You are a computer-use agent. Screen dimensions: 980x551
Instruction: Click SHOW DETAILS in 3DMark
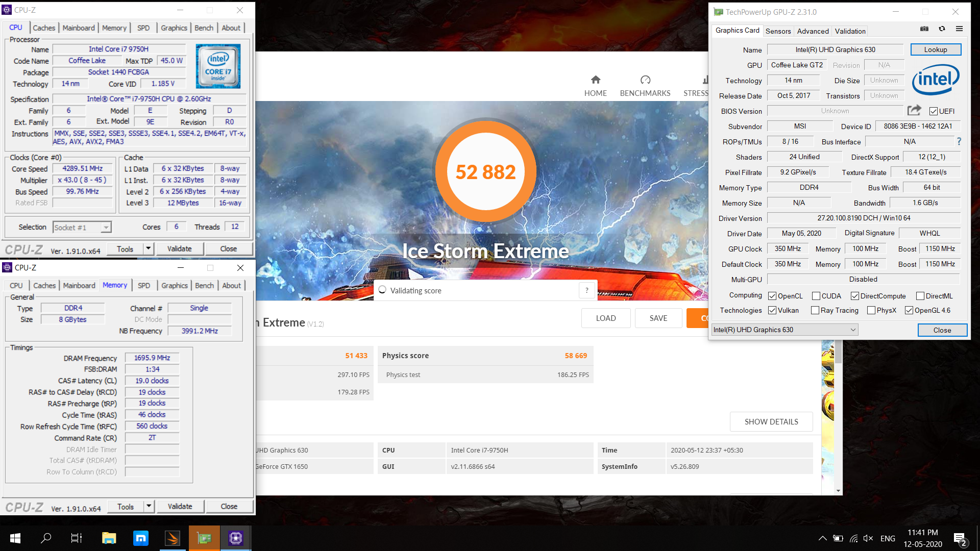click(771, 421)
